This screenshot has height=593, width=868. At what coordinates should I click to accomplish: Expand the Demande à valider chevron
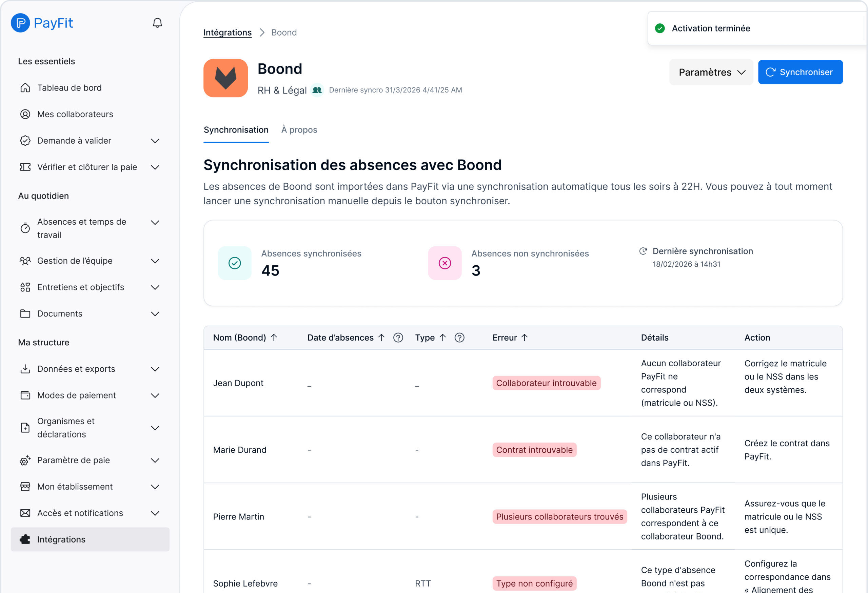[x=155, y=141]
